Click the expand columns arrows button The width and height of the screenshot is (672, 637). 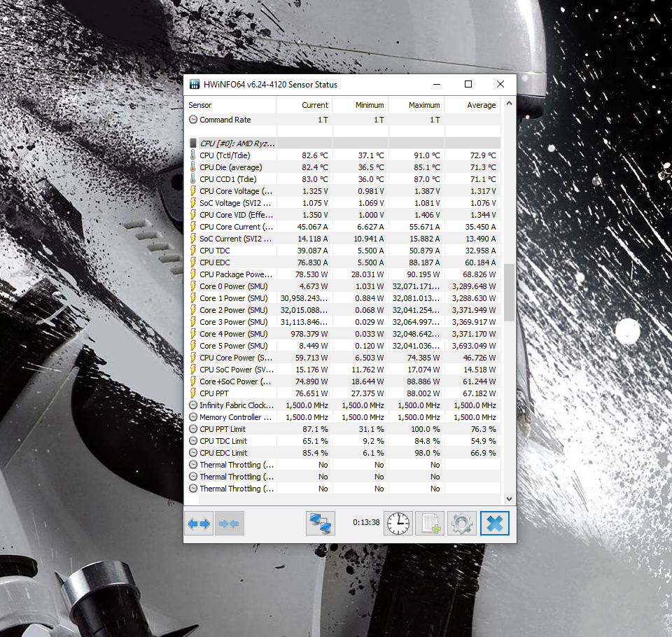click(x=198, y=523)
